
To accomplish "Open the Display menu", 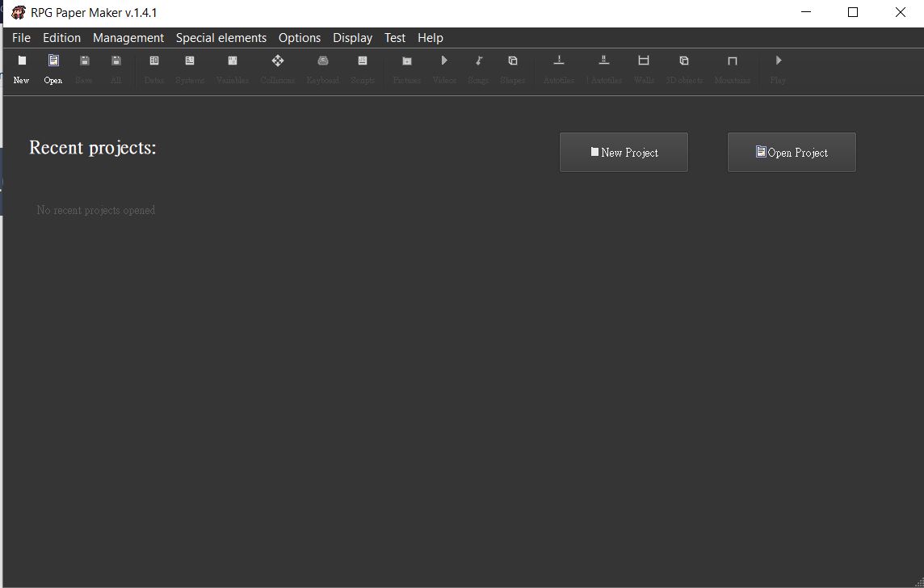I will tap(352, 38).
